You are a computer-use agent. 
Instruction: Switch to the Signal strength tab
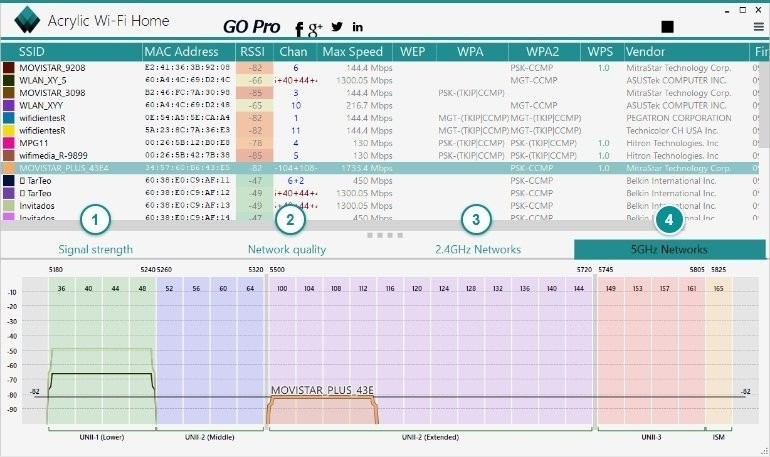pyautogui.click(x=95, y=249)
